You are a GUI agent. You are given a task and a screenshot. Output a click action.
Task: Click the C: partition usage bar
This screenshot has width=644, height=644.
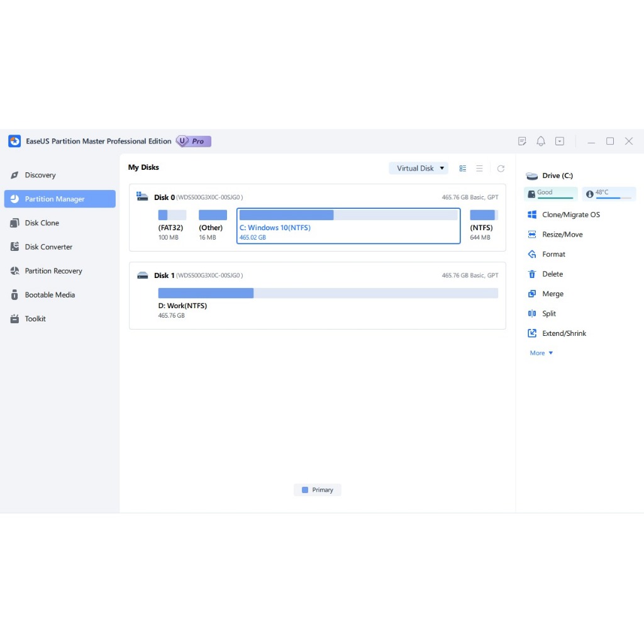pyautogui.click(x=348, y=215)
